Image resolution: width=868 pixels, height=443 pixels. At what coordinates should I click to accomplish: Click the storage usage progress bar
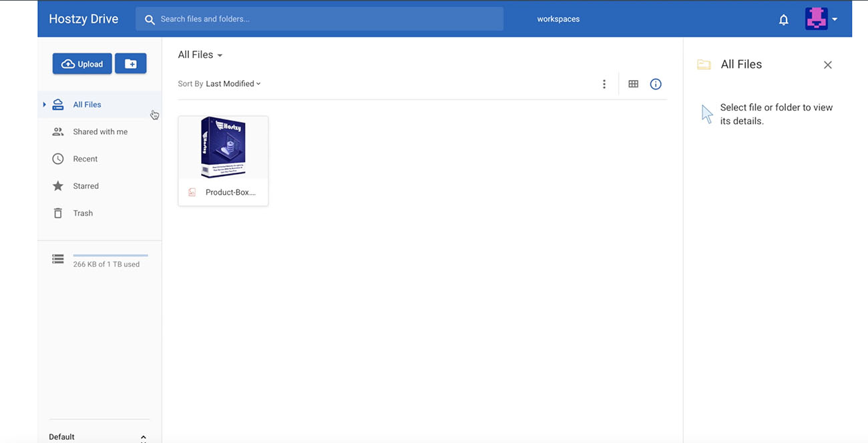point(110,256)
